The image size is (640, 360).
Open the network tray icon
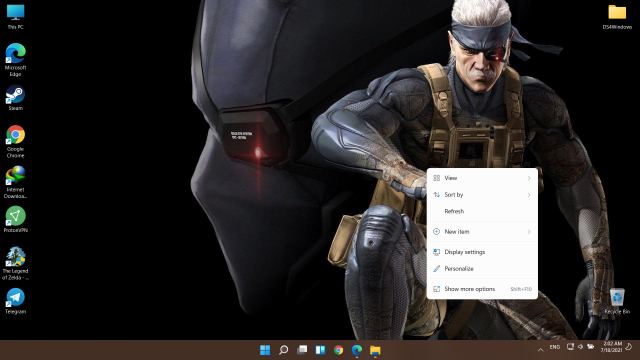click(570, 347)
